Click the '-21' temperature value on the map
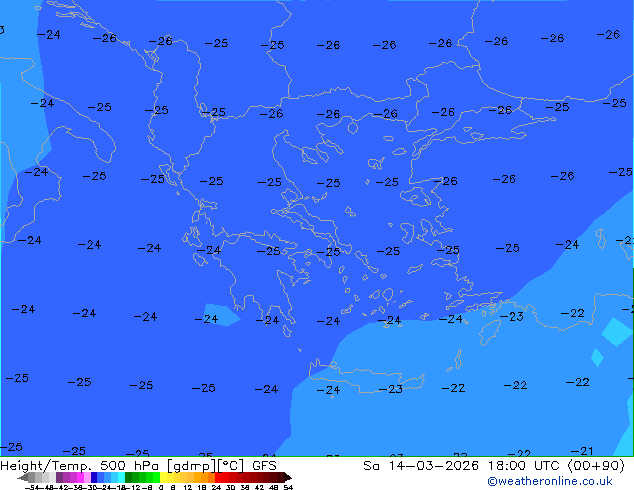 (582, 451)
